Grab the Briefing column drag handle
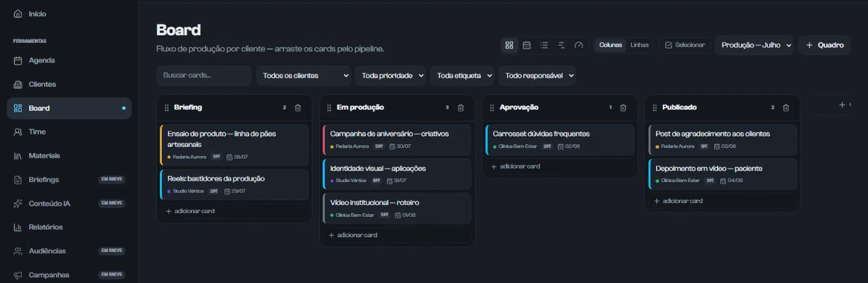The width and height of the screenshot is (868, 283). coord(166,108)
